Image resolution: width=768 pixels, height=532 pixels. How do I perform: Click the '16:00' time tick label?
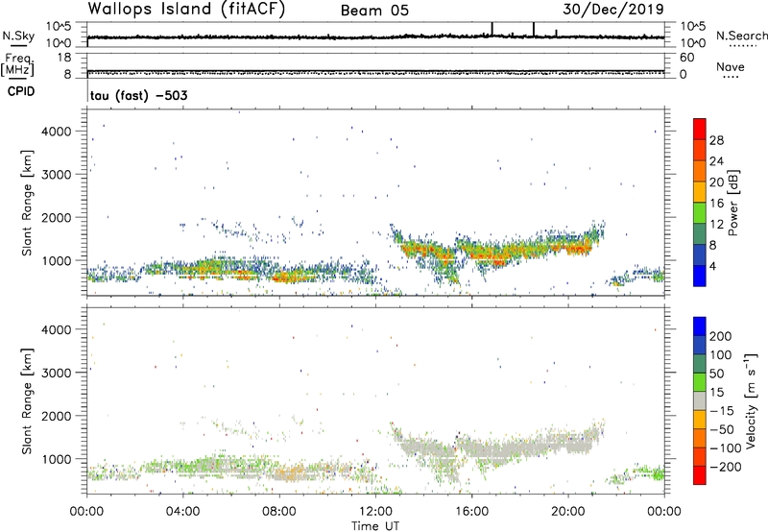(471, 512)
